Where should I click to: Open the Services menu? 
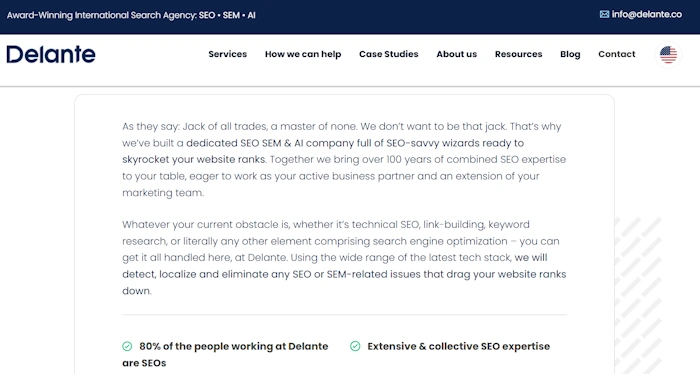pyautogui.click(x=228, y=54)
